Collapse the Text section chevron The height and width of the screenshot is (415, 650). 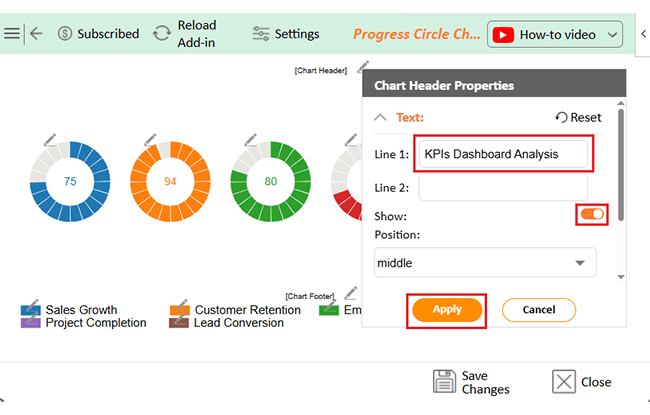tap(380, 118)
